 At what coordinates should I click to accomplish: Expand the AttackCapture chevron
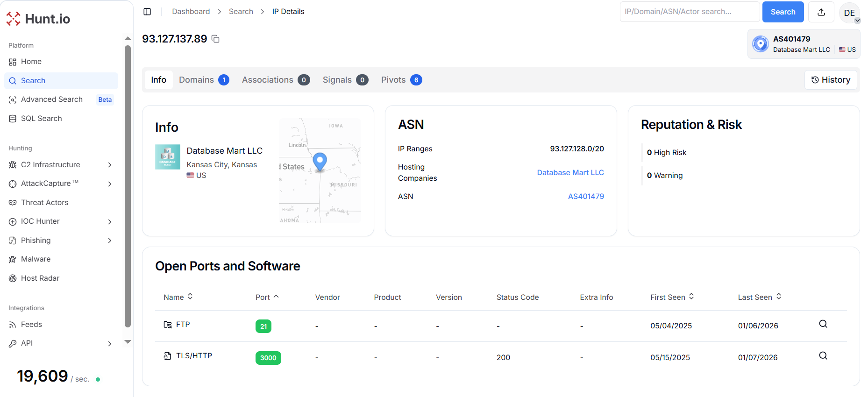point(110,184)
